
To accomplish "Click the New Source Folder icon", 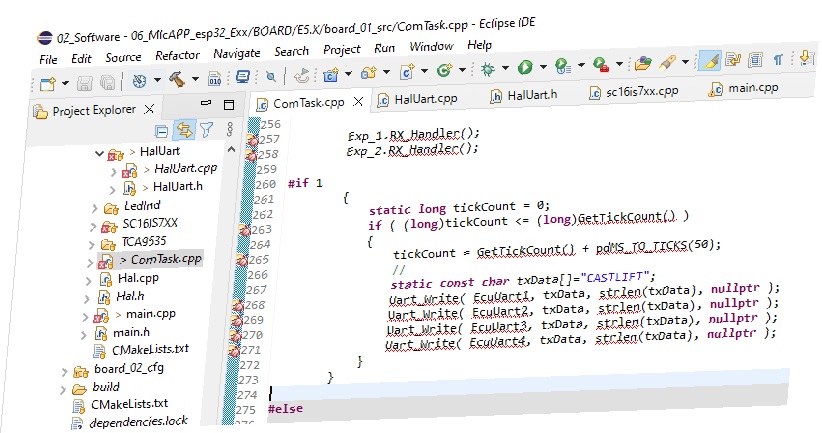I will coord(369,73).
